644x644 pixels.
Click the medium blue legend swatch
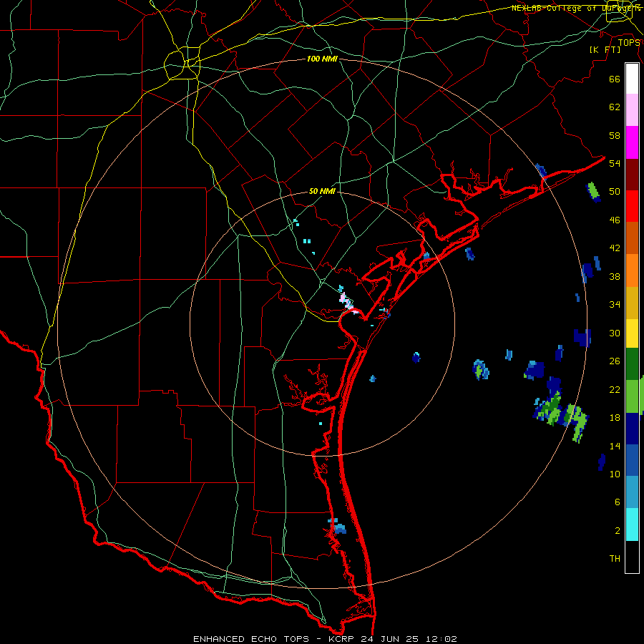(632, 460)
